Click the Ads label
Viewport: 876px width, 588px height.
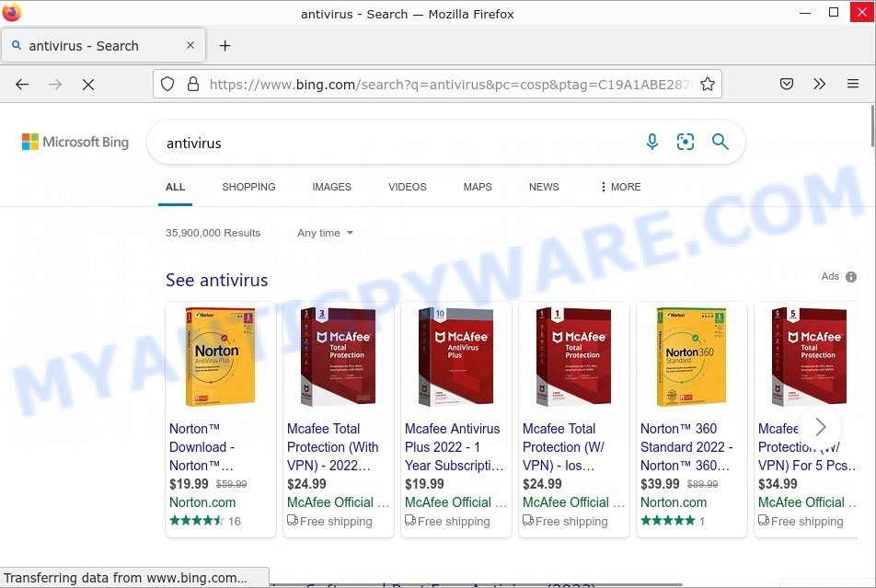[830, 277]
